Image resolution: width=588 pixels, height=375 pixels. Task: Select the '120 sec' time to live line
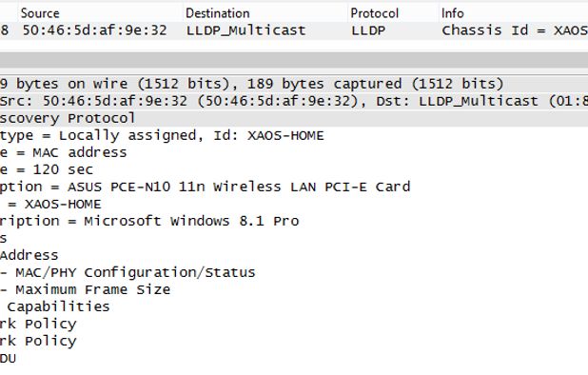click(294, 169)
